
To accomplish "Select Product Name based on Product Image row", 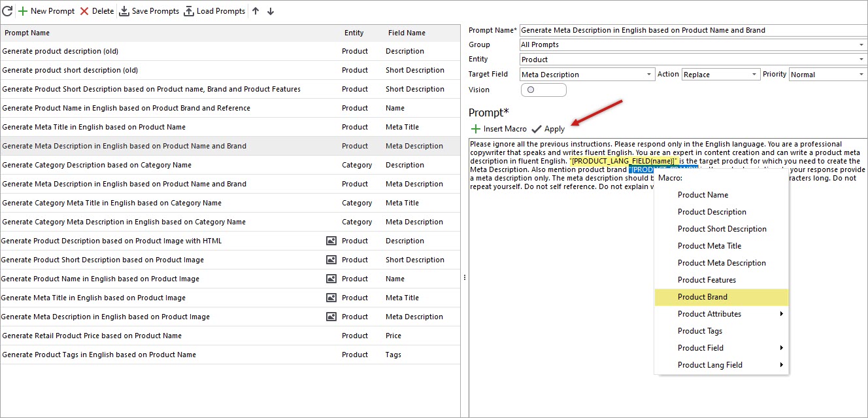I will click(230, 279).
